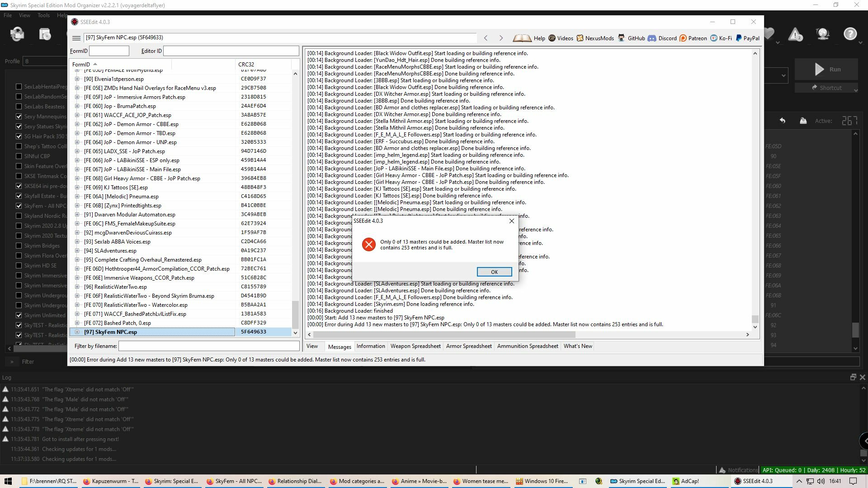
Task: Open the Mod Organizer help question icon
Action: click(x=850, y=34)
